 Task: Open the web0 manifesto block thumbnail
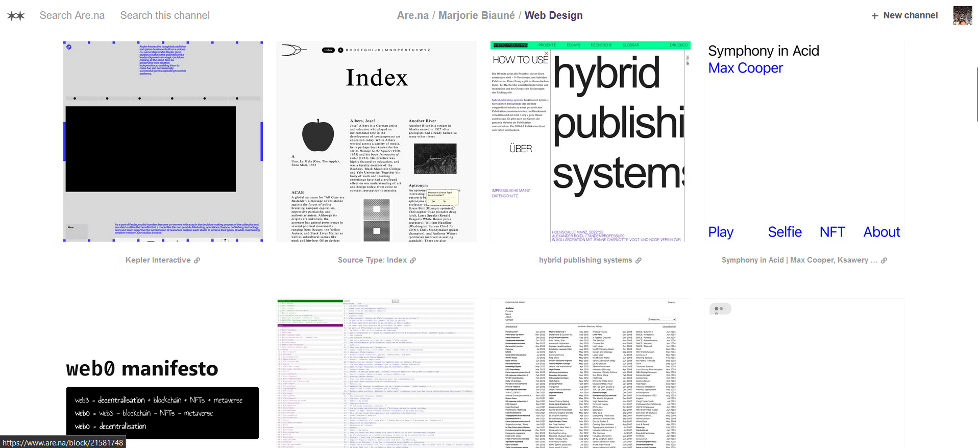coord(163,373)
